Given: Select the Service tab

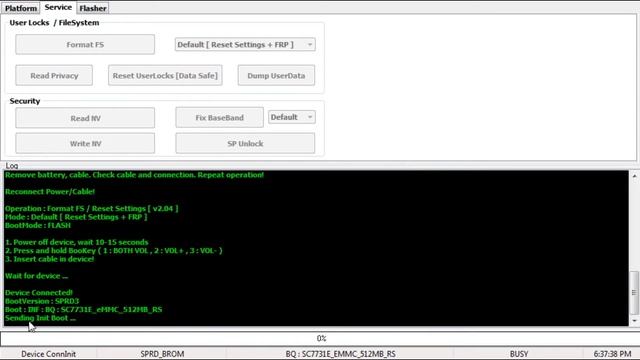Looking at the screenshot, I should 58,7.
